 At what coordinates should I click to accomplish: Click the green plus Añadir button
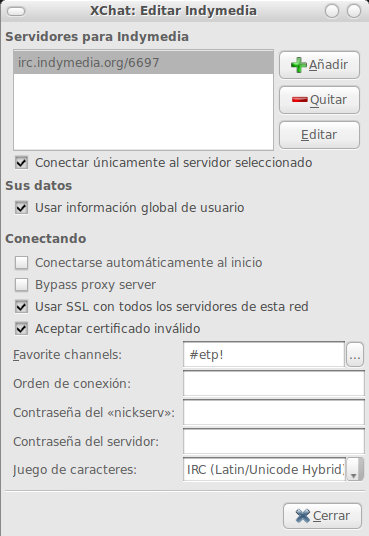click(x=319, y=65)
